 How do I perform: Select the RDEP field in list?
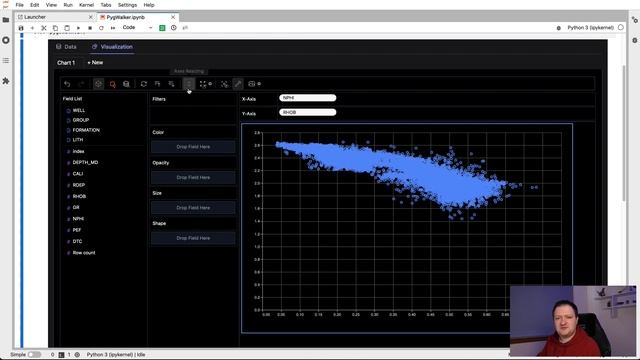pyautogui.click(x=78, y=185)
